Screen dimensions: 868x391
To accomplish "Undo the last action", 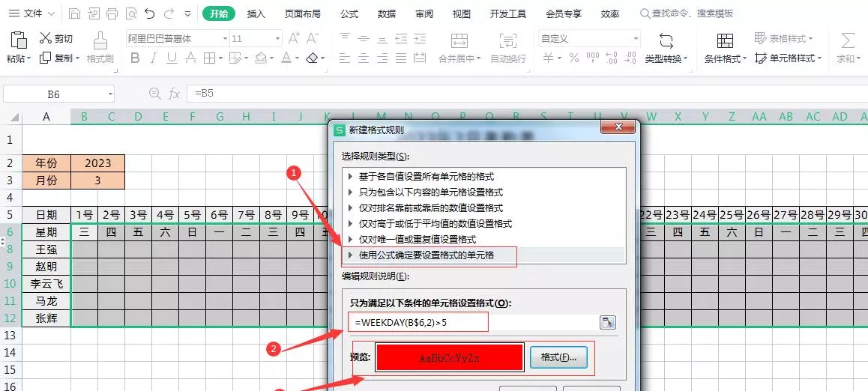I will [x=149, y=13].
